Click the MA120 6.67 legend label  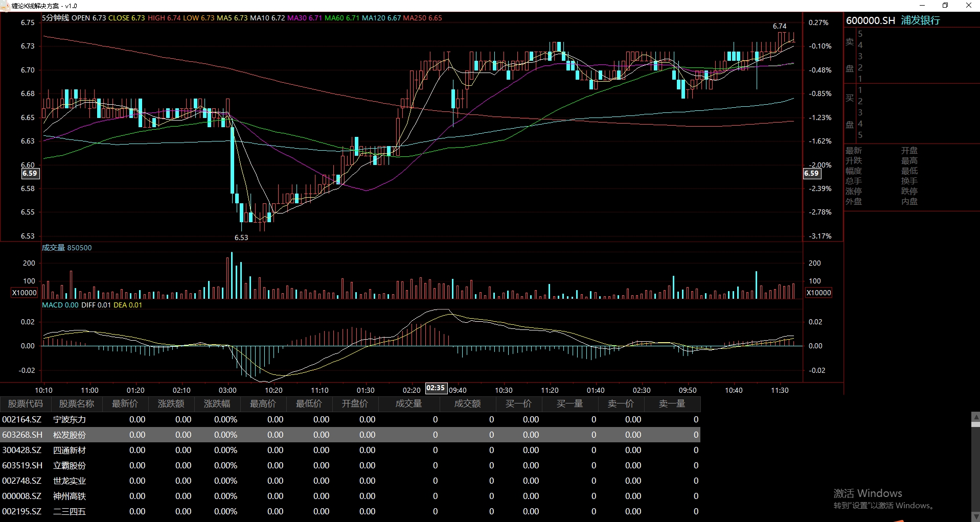coord(381,18)
